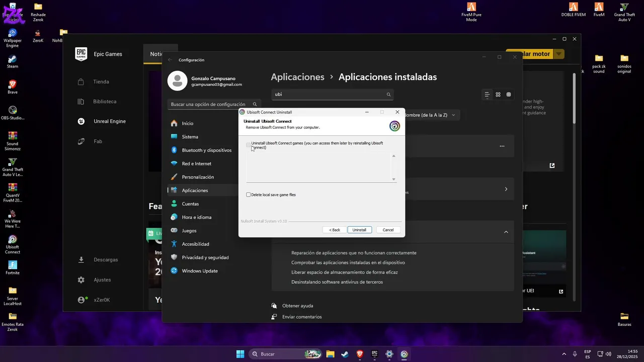Image resolution: width=644 pixels, height=362 pixels.
Task: Open the three-dot menu for the app entry
Action: click(502, 146)
